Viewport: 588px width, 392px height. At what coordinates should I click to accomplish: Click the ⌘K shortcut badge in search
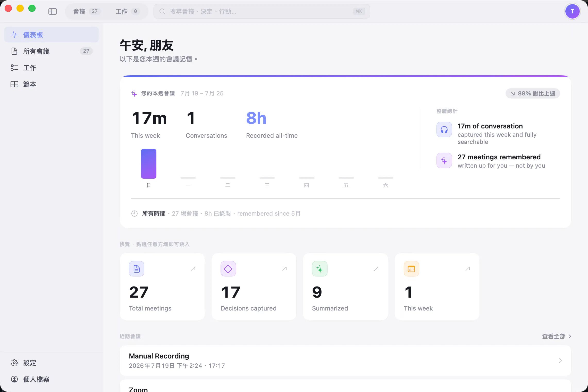pos(359,11)
